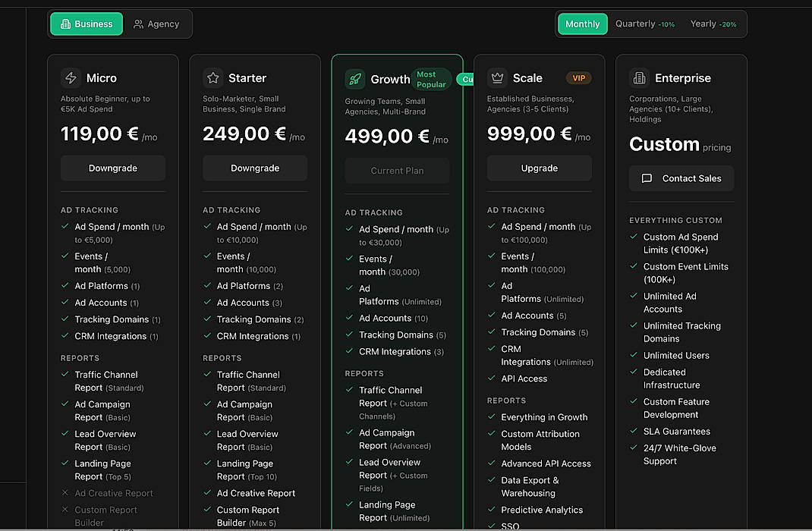Click 'Ad Campaign Report (Advanced)' in Growth

395,439
